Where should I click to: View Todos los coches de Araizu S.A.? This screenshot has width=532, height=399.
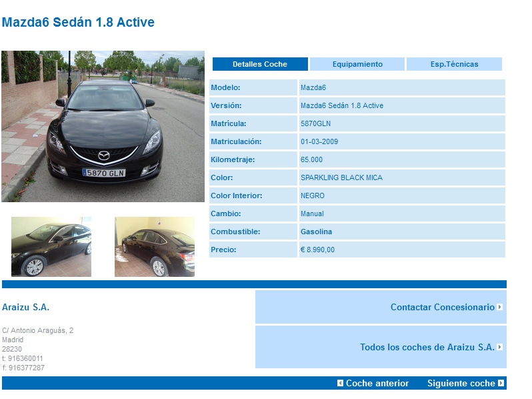tap(427, 348)
